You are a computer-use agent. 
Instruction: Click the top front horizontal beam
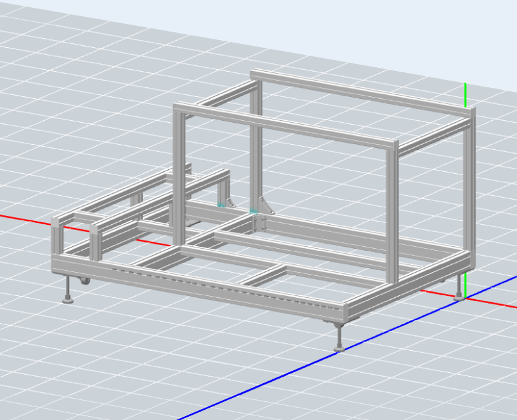point(284,123)
